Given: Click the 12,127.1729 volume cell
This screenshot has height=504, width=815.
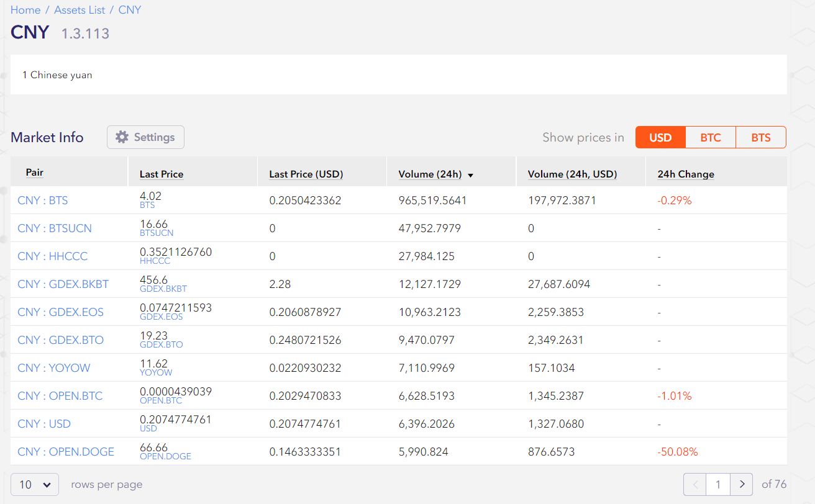Looking at the screenshot, I should (430, 284).
